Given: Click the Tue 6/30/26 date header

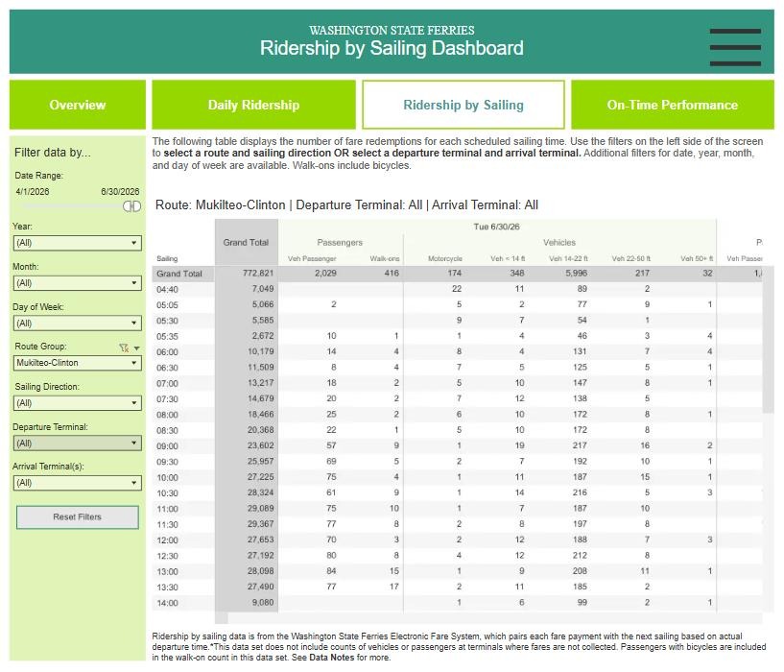Looking at the screenshot, I should tap(496, 227).
